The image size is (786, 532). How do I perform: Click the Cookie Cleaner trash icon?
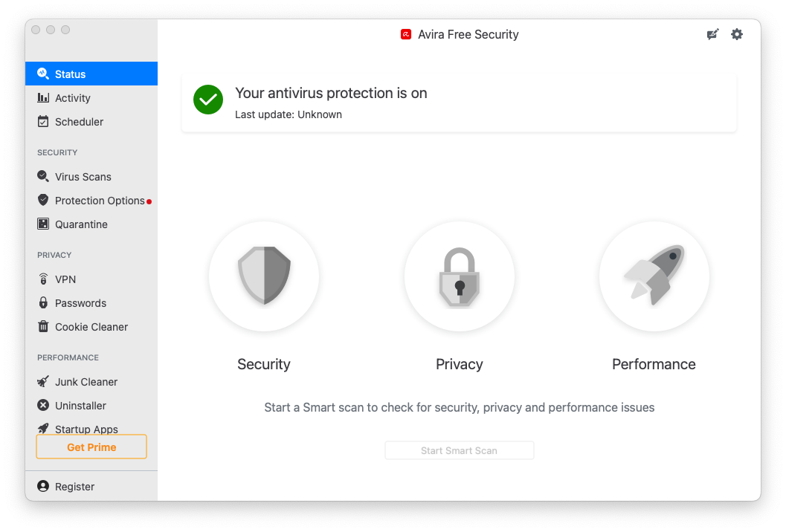click(x=43, y=327)
